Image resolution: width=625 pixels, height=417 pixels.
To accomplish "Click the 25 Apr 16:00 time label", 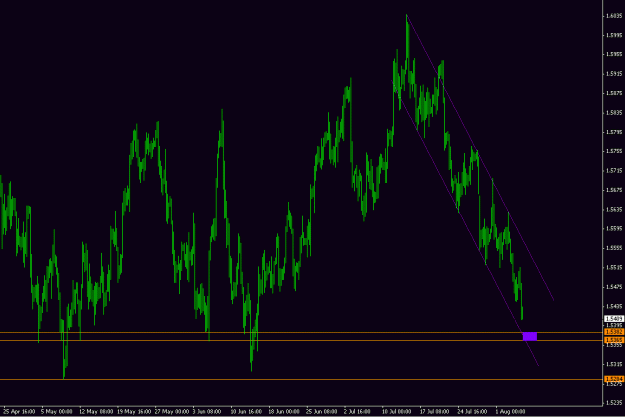I will [x=19, y=411].
